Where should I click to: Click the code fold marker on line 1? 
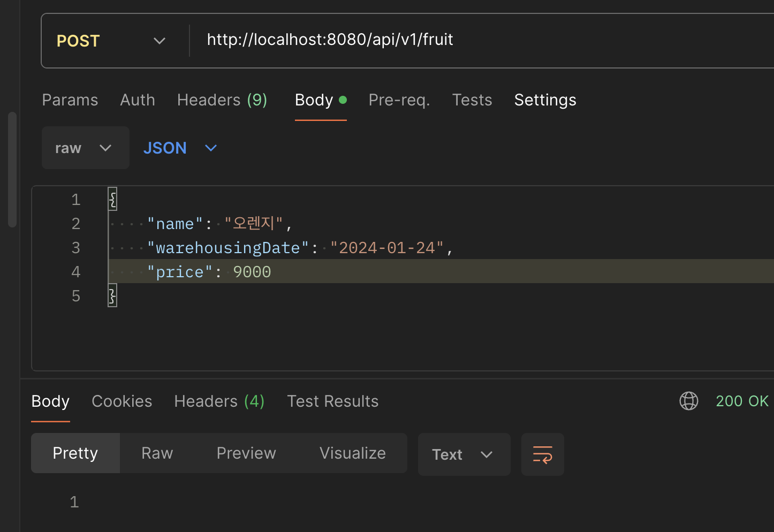(112, 199)
